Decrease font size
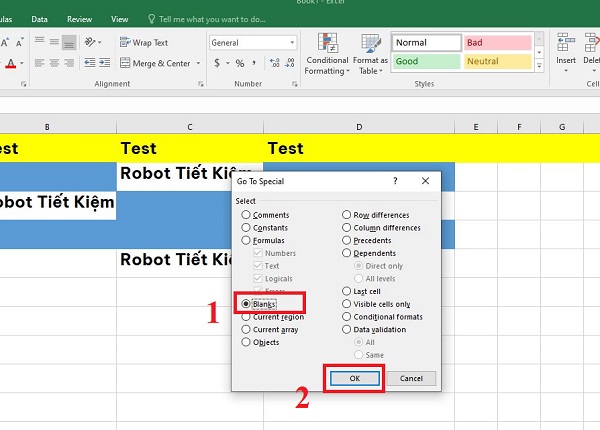Viewport: 600px width, 430px height. click(20, 42)
